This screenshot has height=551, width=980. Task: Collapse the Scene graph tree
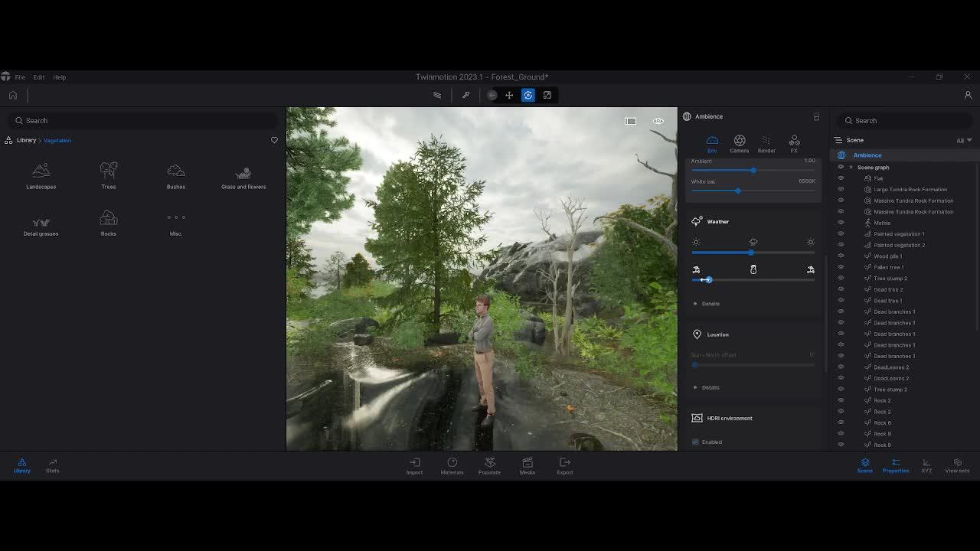[850, 167]
